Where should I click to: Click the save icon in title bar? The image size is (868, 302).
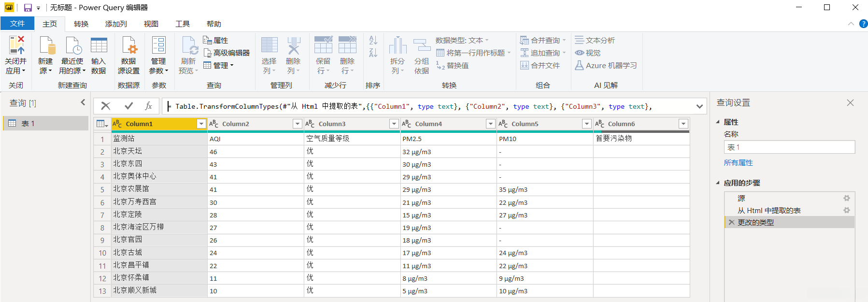point(28,8)
